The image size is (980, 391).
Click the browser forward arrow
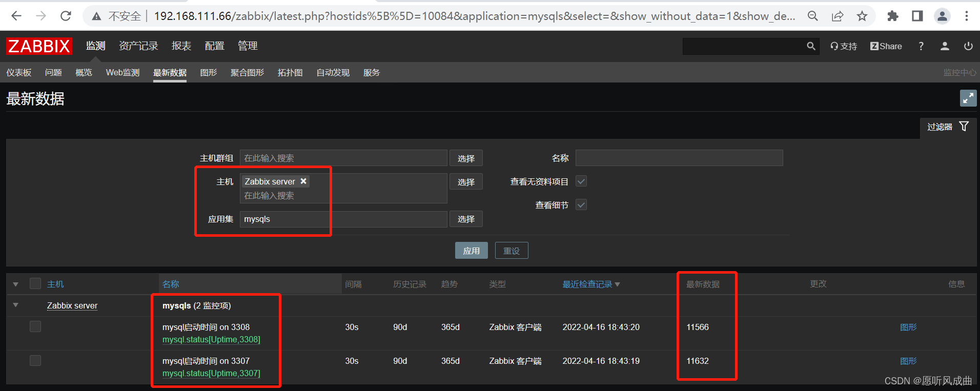coord(41,16)
